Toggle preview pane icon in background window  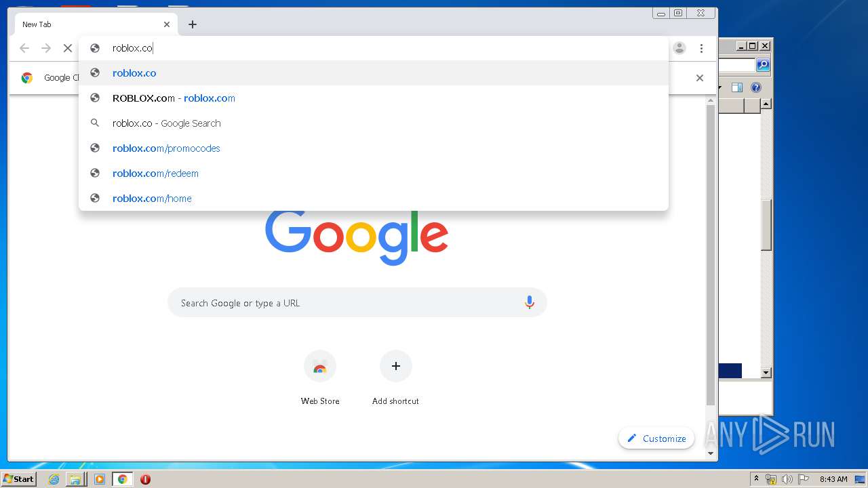point(737,87)
